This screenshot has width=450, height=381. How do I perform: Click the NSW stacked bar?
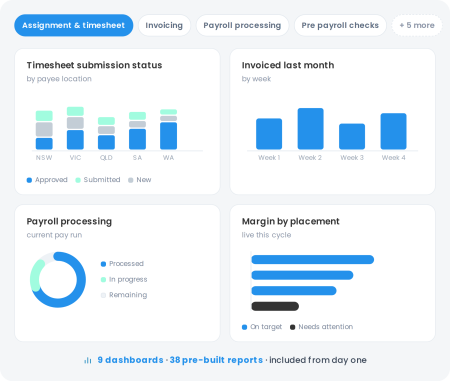44,130
